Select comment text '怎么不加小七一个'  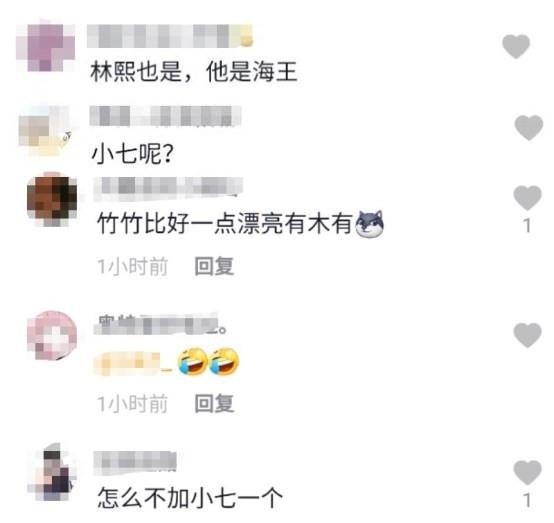190,498
